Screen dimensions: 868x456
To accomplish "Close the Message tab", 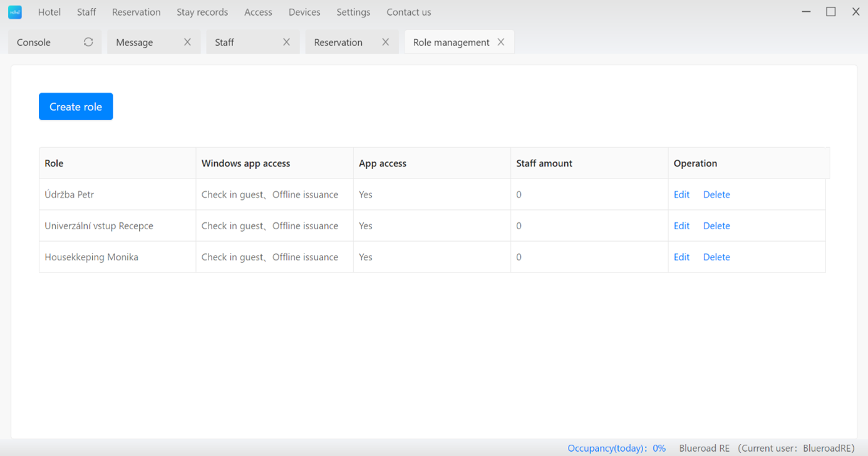I will [187, 42].
